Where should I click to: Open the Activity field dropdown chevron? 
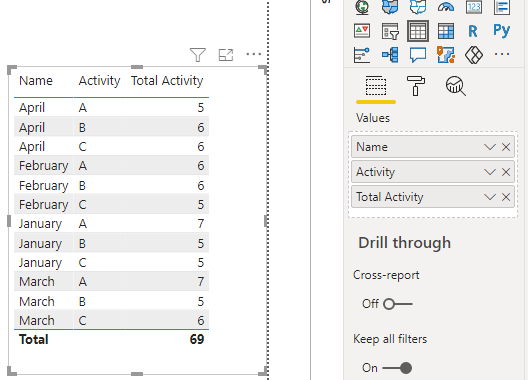[490, 172]
